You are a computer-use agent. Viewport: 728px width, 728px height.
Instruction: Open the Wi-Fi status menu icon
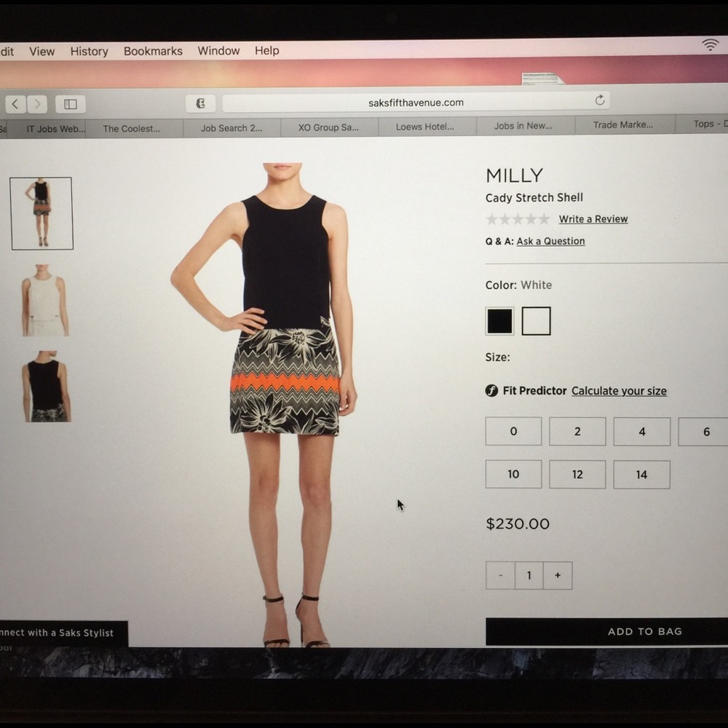pos(710,45)
